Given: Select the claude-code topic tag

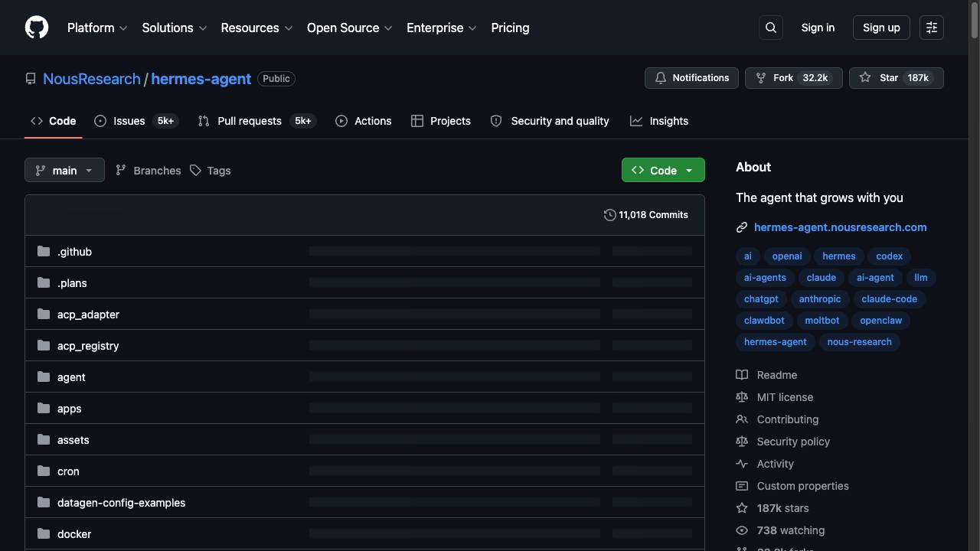Looking at the screenshot, I should pyautogui.click(x=889, y=299).
